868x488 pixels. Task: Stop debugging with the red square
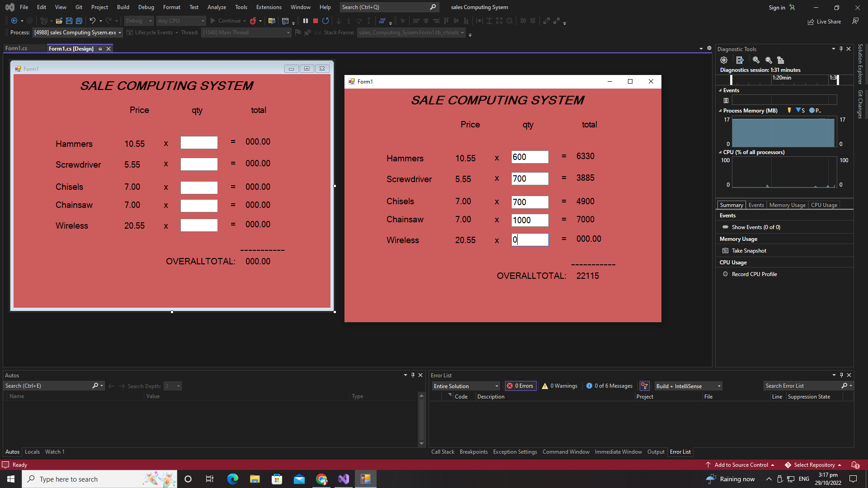[x=316, y=21]
